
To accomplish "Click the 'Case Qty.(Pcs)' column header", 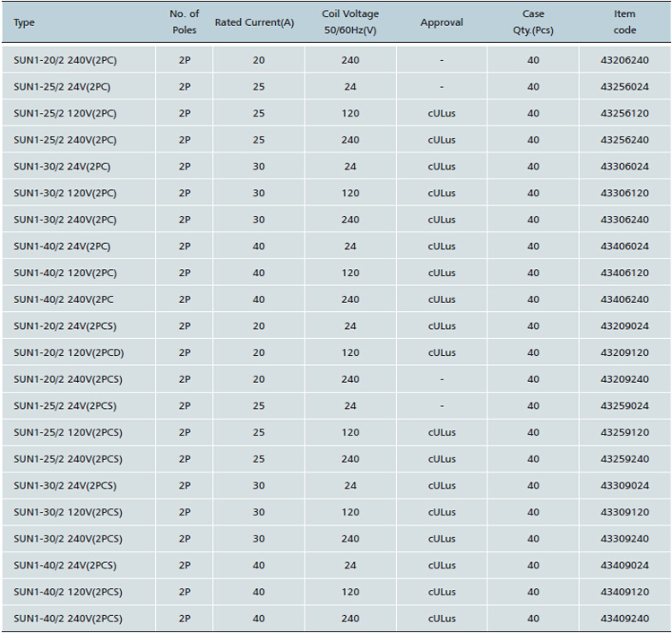I will [x=533, y=22].
